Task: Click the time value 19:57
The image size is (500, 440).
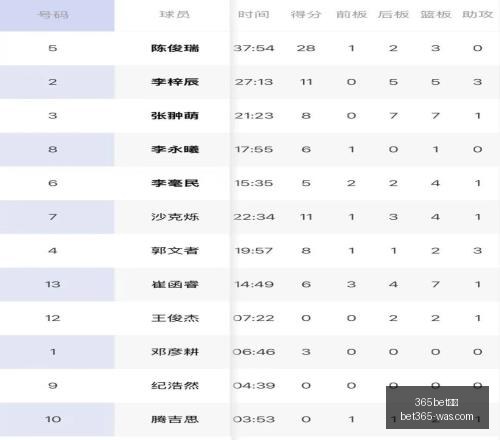Action: coord(254,251)
